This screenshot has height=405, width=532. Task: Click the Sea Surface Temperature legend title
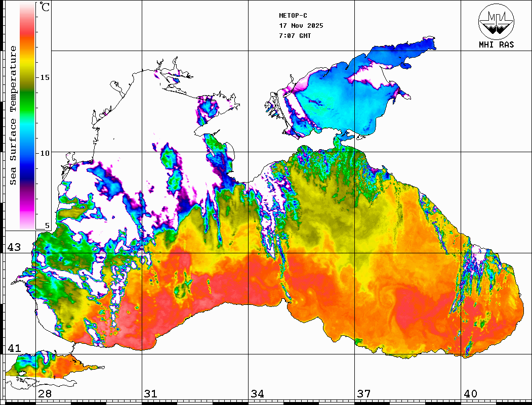pos(14,115)
